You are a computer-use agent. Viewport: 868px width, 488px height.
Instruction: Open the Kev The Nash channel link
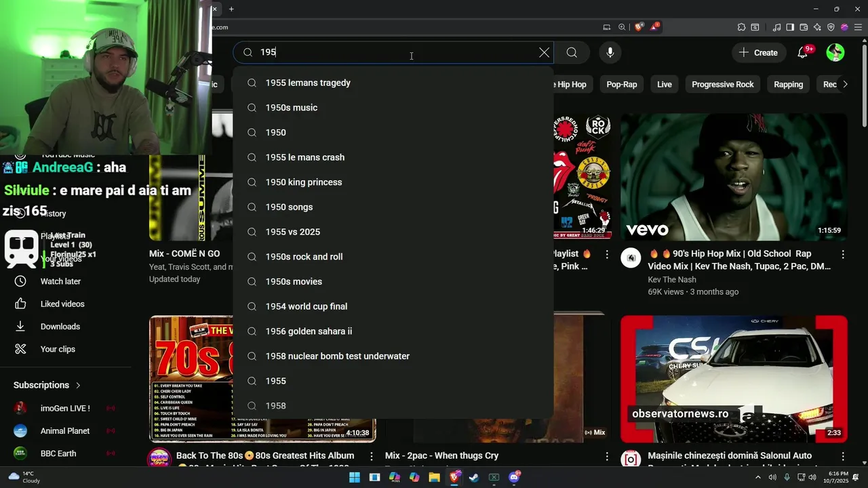tap(671, 279)
